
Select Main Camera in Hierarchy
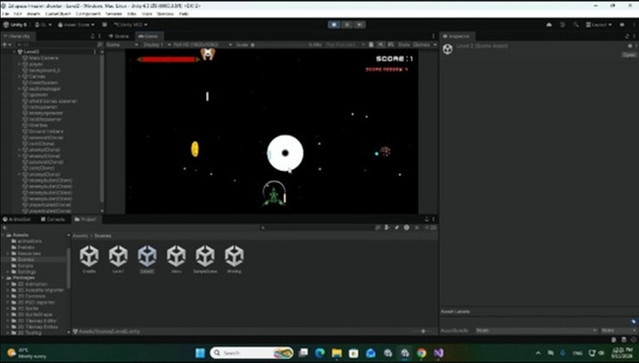tap(43, 58)
